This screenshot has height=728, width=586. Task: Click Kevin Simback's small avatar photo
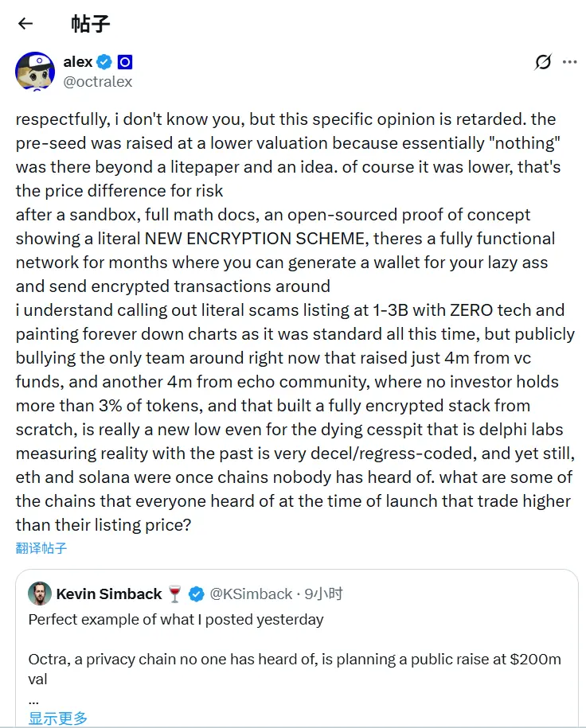(40, 594)
